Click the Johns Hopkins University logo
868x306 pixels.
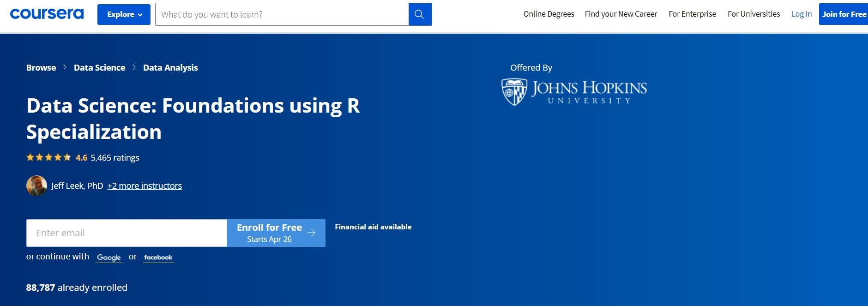tap(574, 92)
